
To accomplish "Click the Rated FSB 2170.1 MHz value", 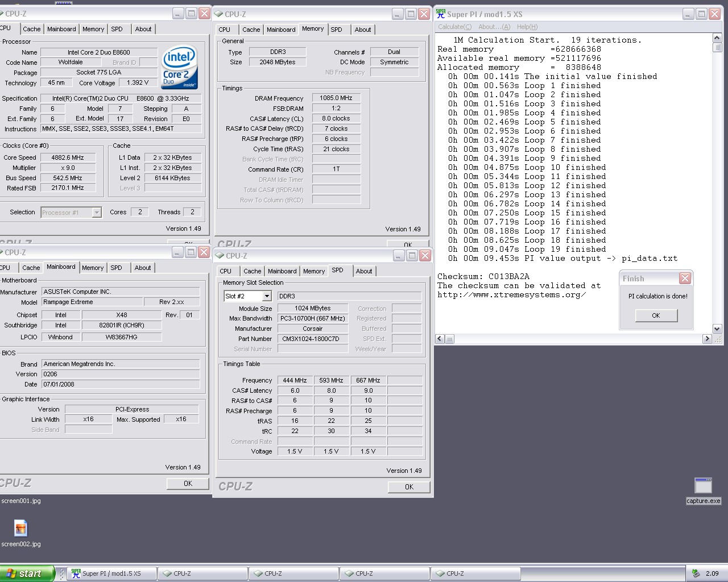I will (x=68, y=188).
